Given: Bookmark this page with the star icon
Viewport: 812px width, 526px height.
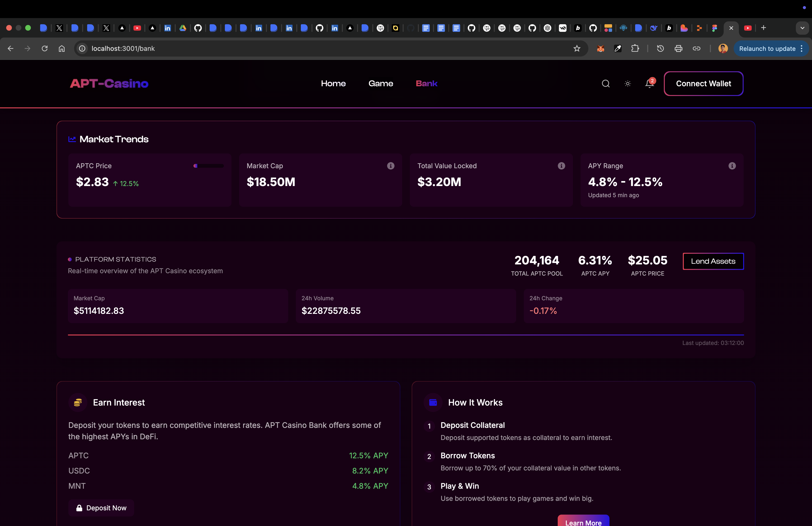Looking at the screenshot, I should 576,48.
